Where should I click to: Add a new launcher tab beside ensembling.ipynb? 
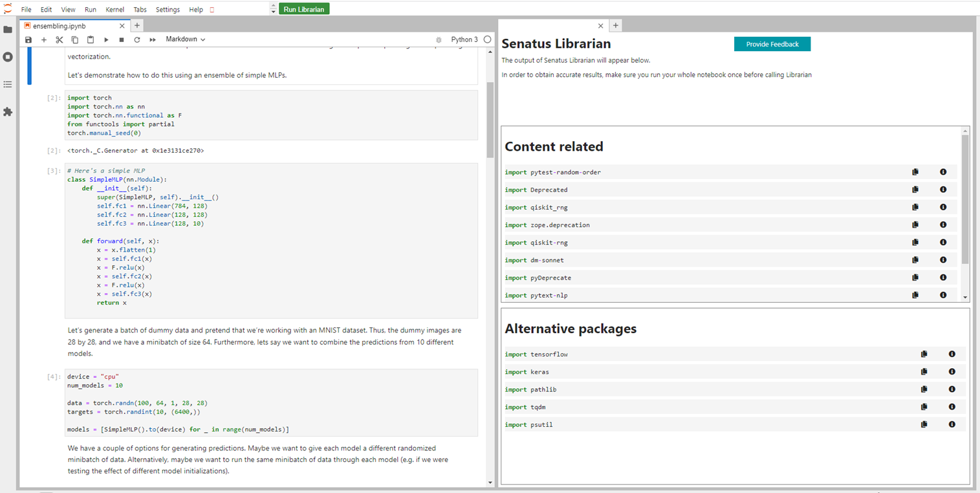(x=137, y=26)
